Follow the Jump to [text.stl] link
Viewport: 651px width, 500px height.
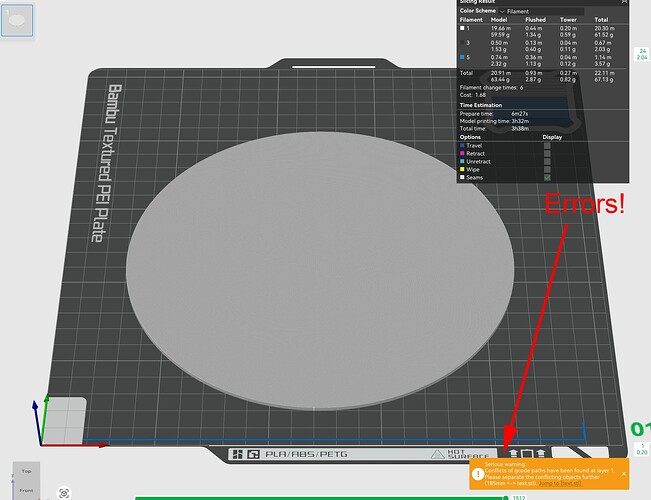click(560, 483)
